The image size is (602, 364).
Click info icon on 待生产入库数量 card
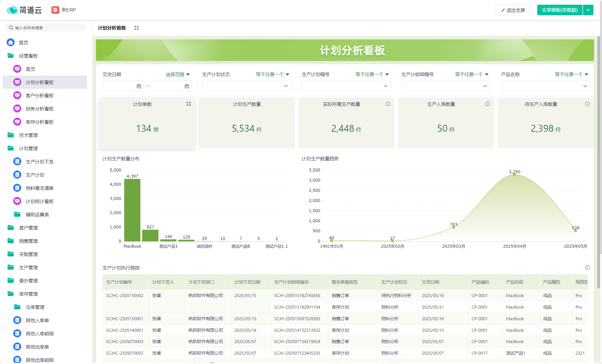pyautogui.click(x=587, y=104)
